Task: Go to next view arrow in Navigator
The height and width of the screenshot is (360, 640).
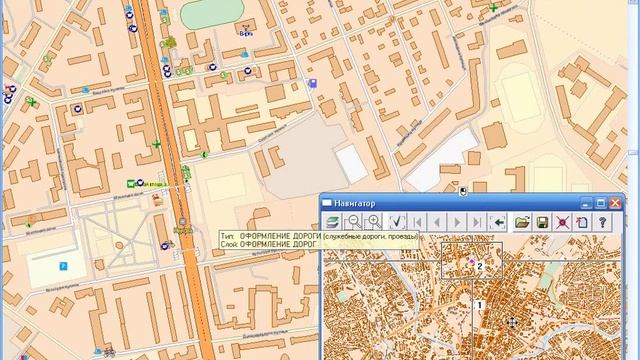Action: tap(457, 222)
